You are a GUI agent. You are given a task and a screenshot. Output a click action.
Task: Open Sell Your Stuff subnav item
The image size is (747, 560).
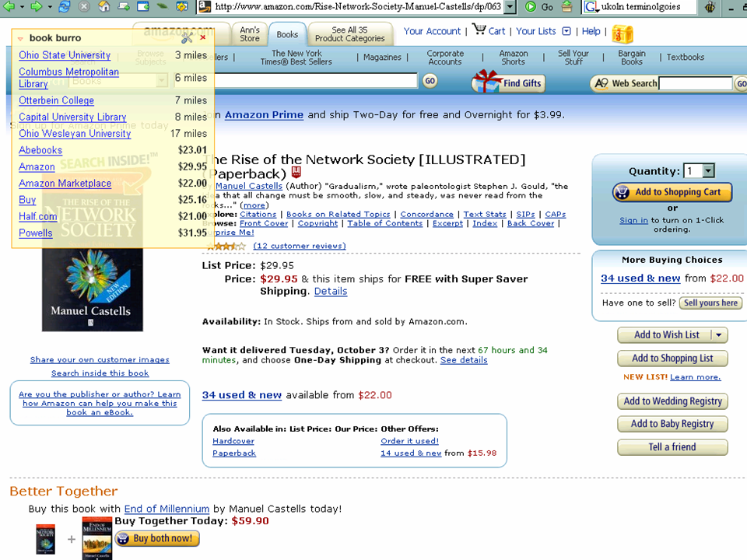(x=573, y=57)
